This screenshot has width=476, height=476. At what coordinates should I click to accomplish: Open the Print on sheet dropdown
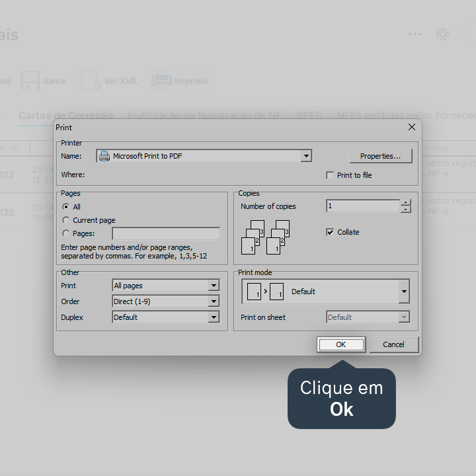(404, 317)
